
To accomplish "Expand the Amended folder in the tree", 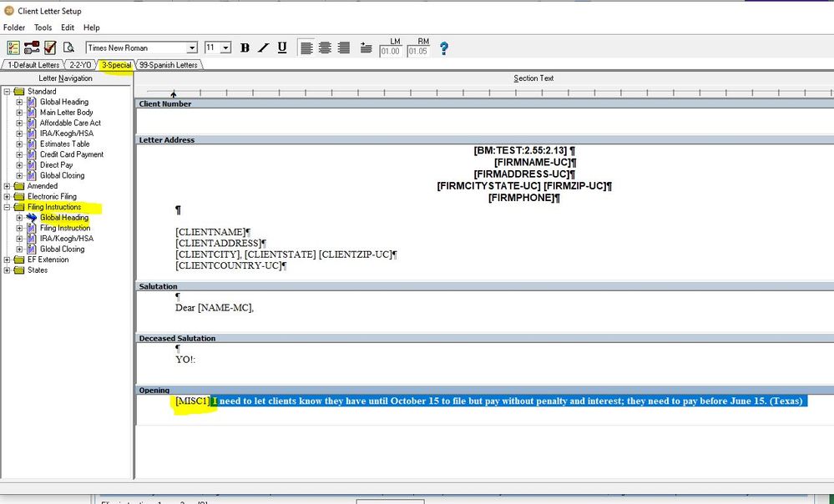I will tap(8, 186).
